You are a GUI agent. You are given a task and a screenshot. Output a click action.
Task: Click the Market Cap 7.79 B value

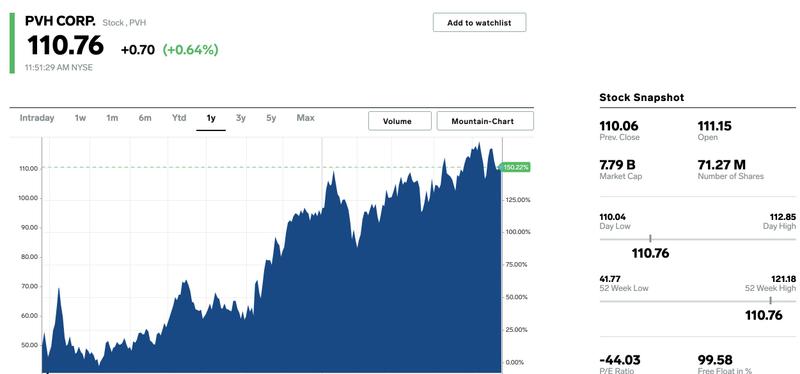pos(617,165)
